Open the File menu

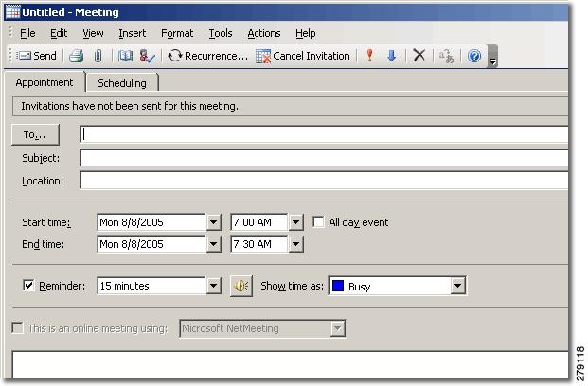pos(27,33)
